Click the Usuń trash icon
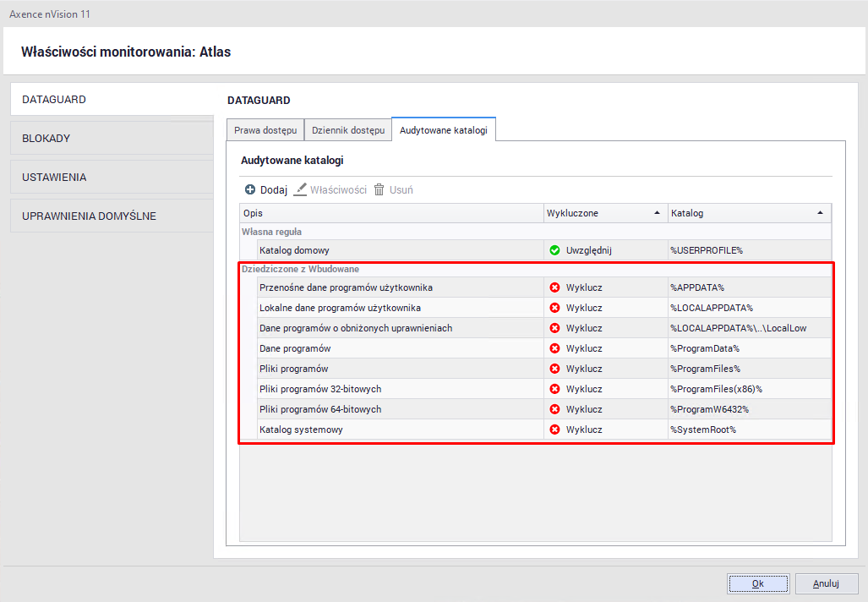The image size is (868, 602). click(x=379, y=190)
